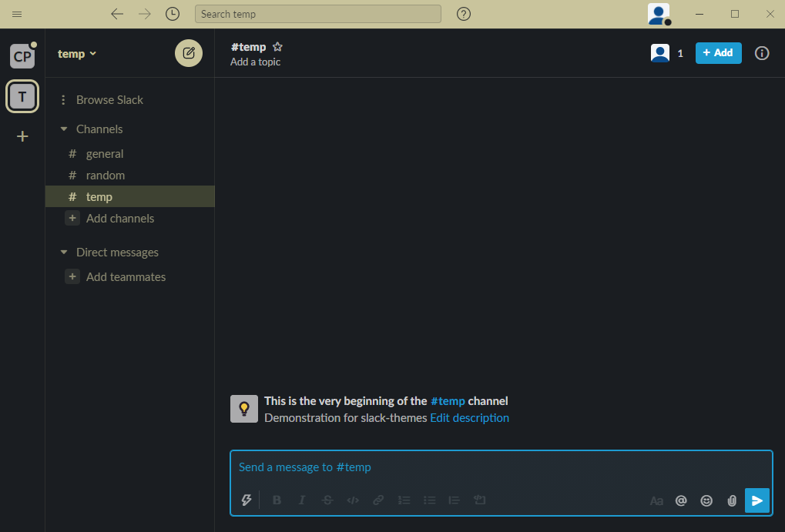The image size is (785, 532).
Task: Toggle italic formatting
Action: [x=302, y=500]
